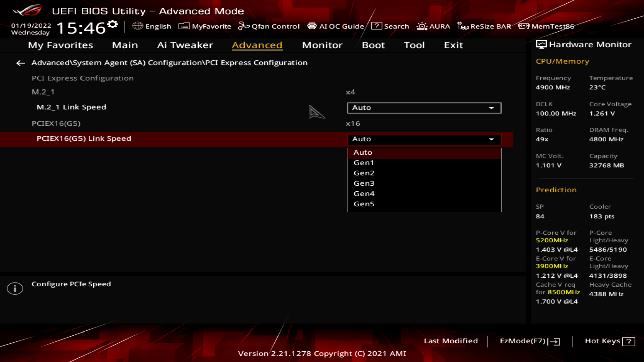View Last Modified changes
644x362 pixels.
[451, 341]
